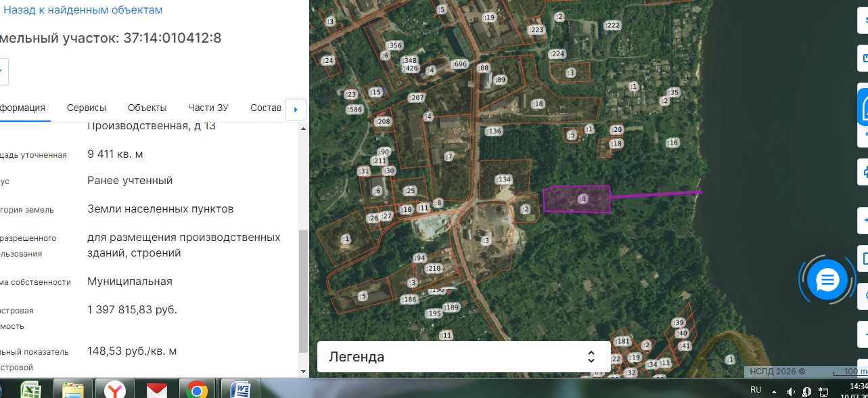Open Microsoft Word from the taskbar
Image resolution: width=868 pixels, height=398 pixels.
(240, 390)
